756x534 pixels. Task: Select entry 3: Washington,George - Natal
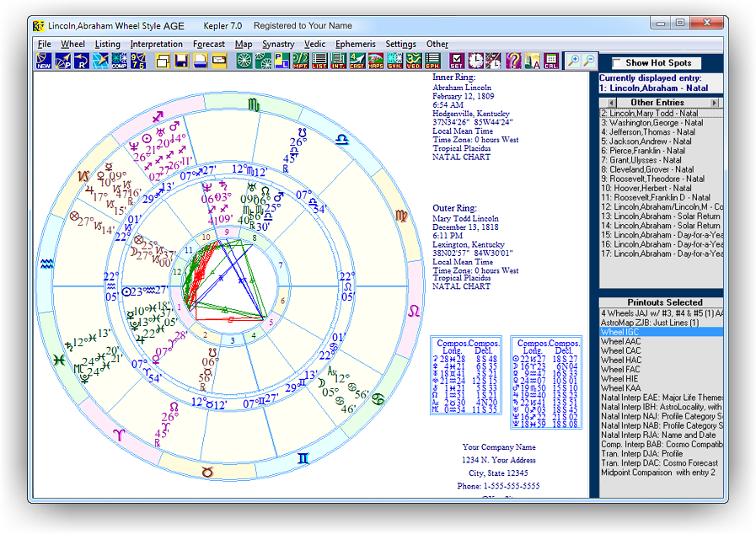tap(661, 123)
